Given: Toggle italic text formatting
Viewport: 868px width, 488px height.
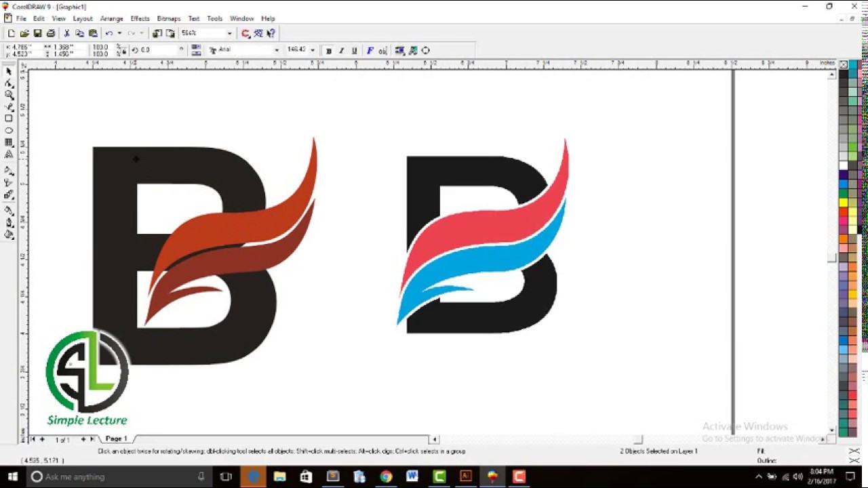Looking at the screenshot, I should [x=341, y=50].
